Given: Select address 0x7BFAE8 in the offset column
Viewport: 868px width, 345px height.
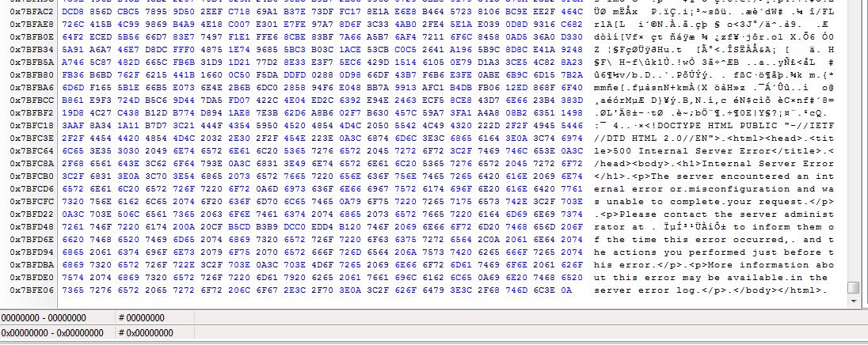Looking at the screenshot, I should click(32, 24).
